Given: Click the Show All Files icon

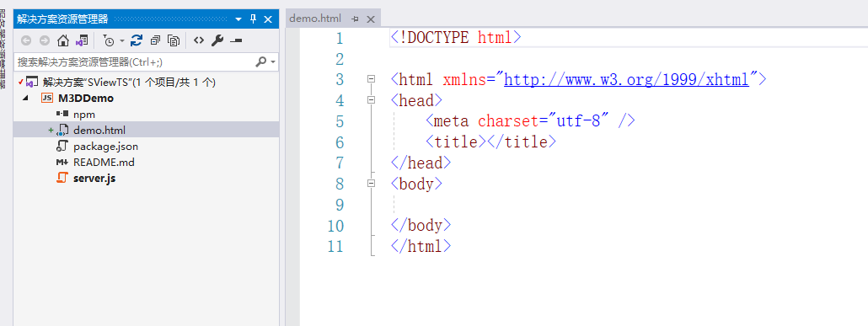Looking at the screenshot, I should [174, 40].
